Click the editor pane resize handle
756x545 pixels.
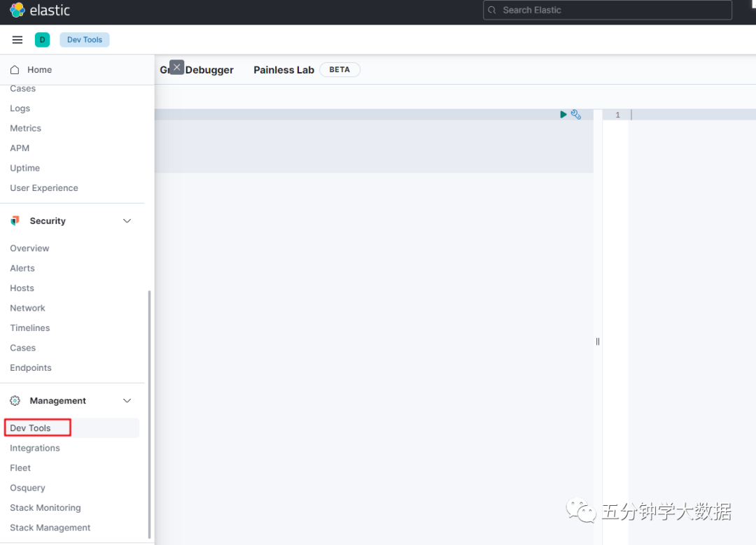point(598,341)
